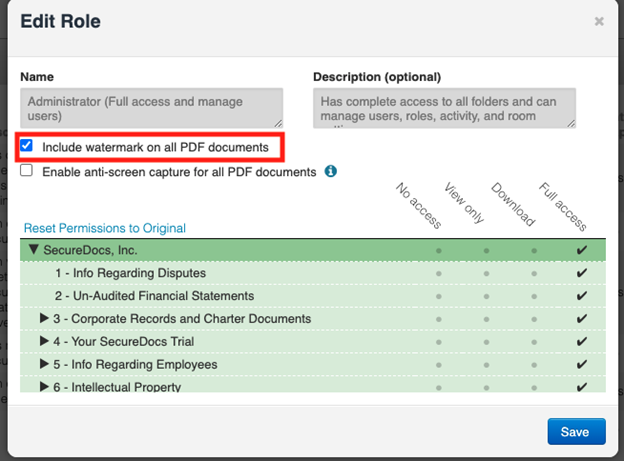Toggle Include watermark on all PDF documents checkbox
Viewport: 624px width, 462px height.
(x=27, y=146)
